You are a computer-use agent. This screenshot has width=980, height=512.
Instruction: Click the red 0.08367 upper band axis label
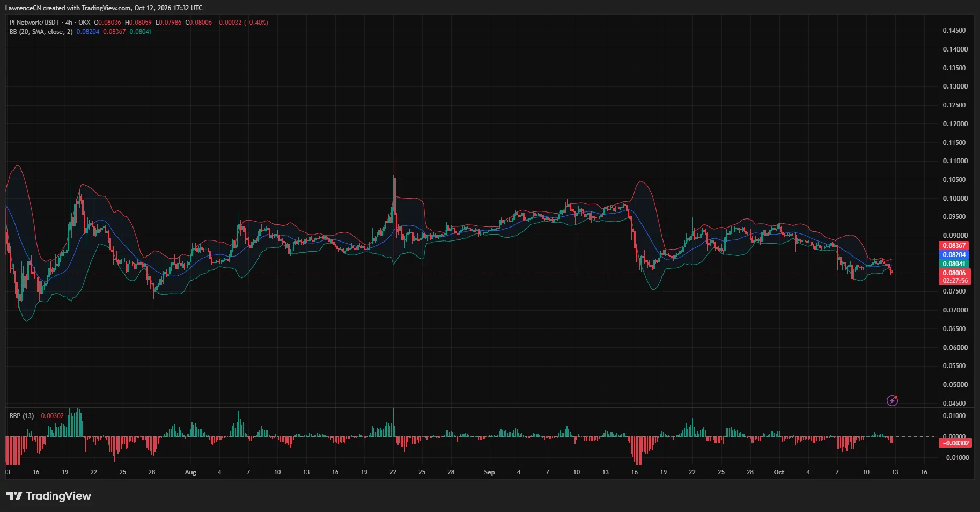point(954,246)
